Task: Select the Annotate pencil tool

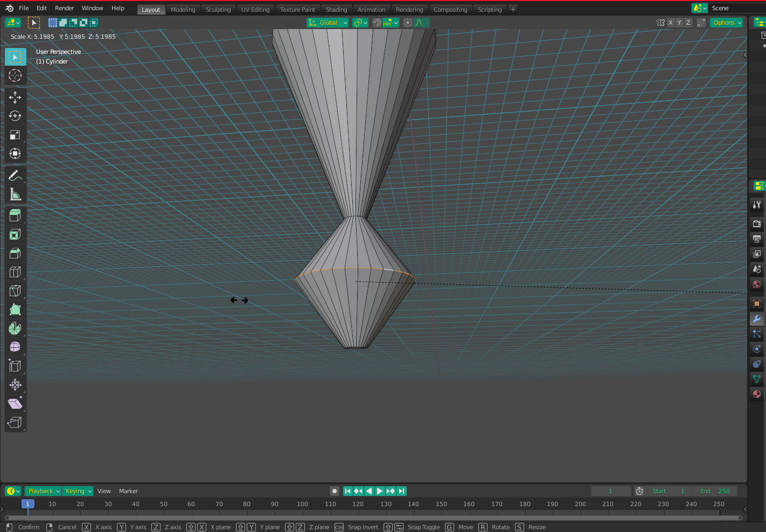Action: [x=15, y=176]
